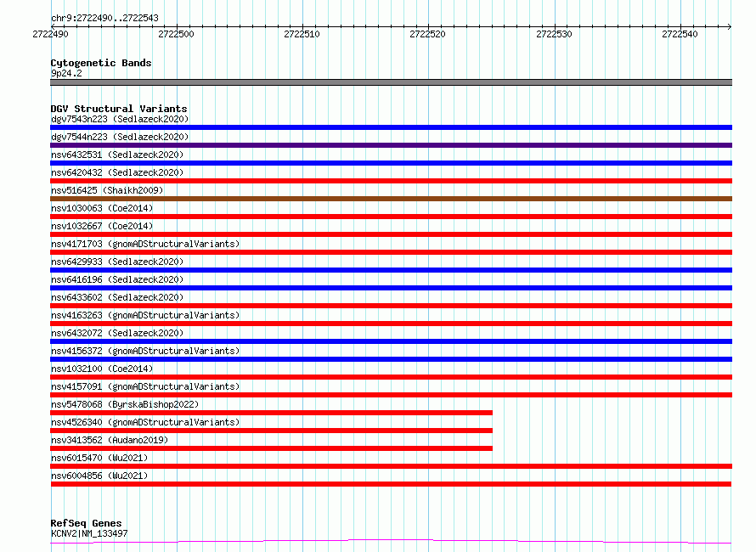This screenshot has width=756, height=552.
Task: Open nsv4526340 (gnomADStructuralVariants) label
Action: 145,422
